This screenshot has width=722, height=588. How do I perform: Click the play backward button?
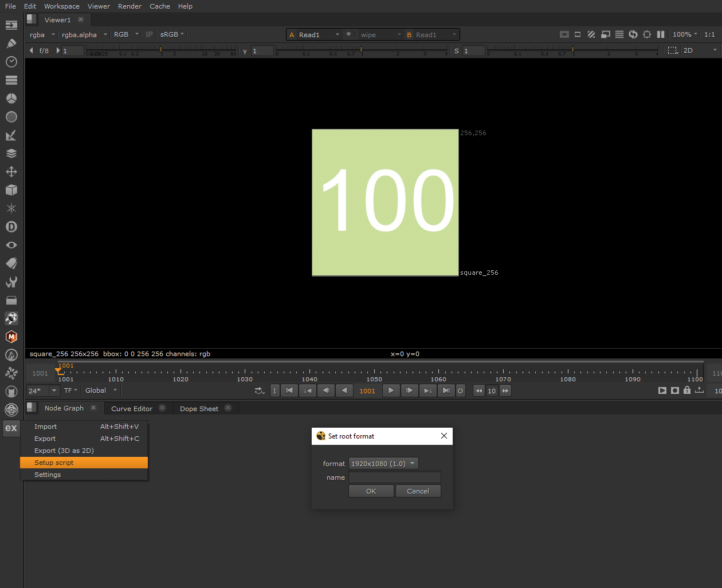[344, 391]
